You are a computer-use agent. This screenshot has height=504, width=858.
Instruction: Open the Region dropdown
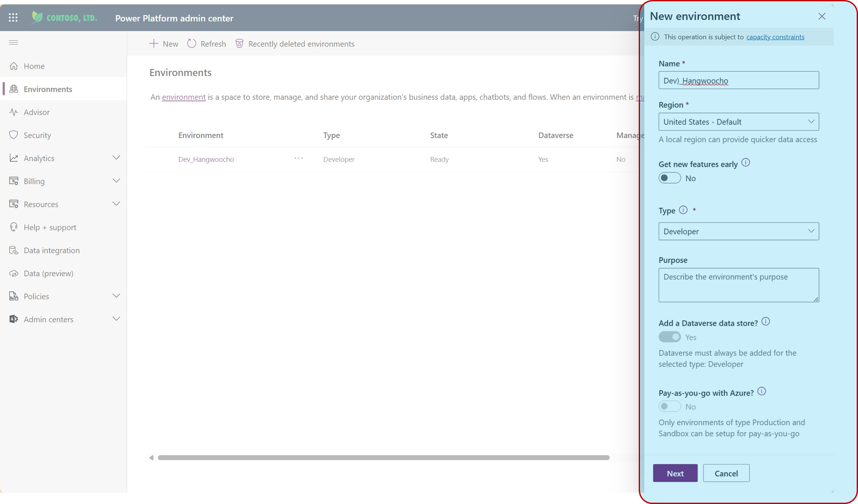click(x=739, y=122)
